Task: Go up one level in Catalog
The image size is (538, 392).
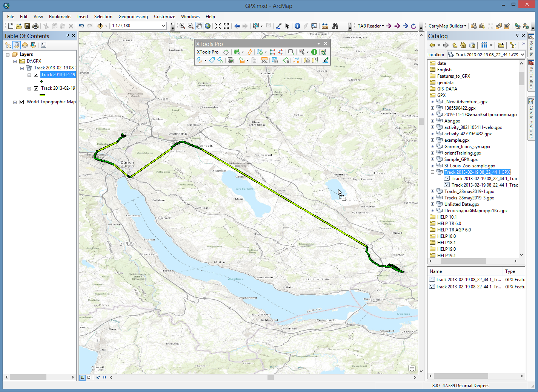Action: [455, 45]
